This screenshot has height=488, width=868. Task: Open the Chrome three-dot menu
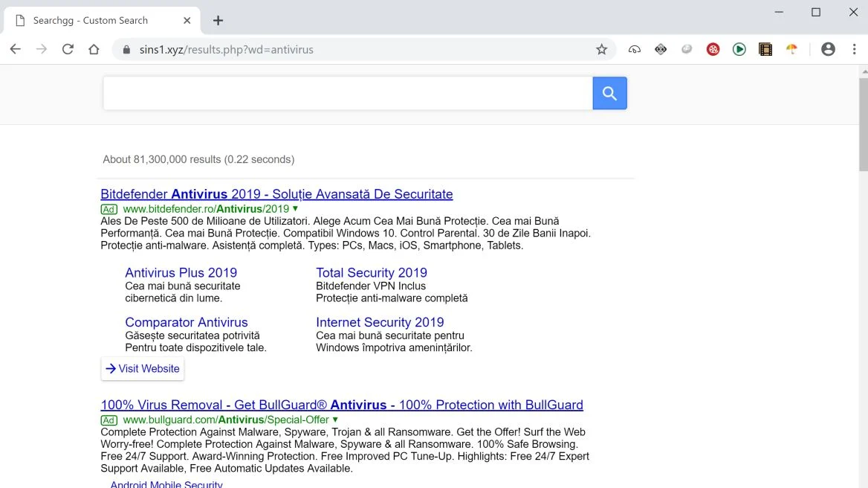coord(854,49)
